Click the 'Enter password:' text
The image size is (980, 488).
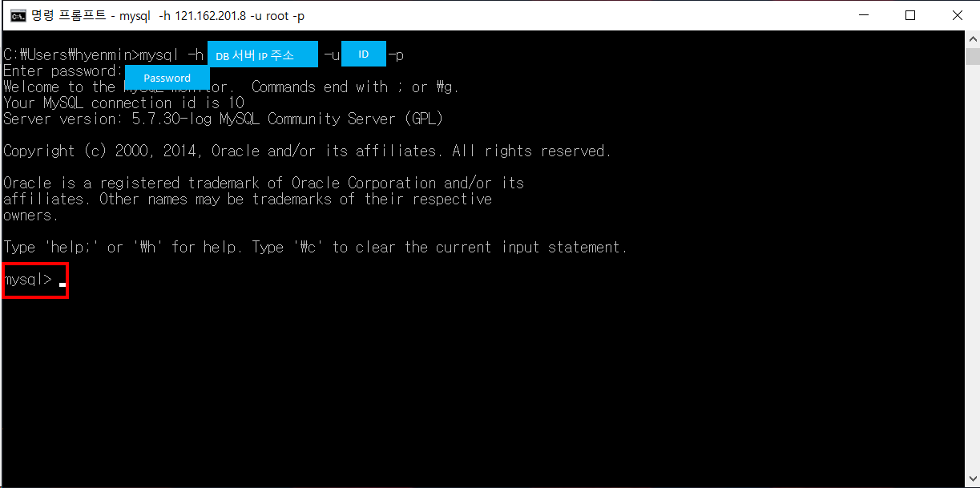pyautogui.click(x=63, y=71)
